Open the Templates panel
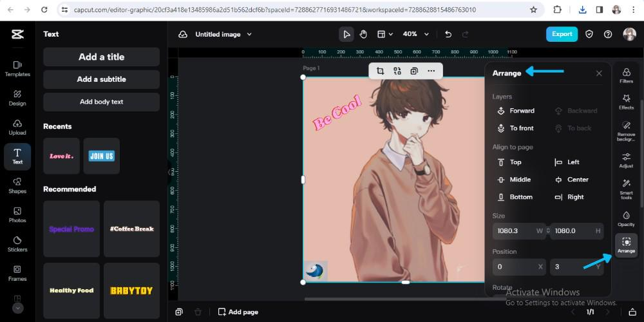This screenshot has height=322, width=644. [17, 69]
